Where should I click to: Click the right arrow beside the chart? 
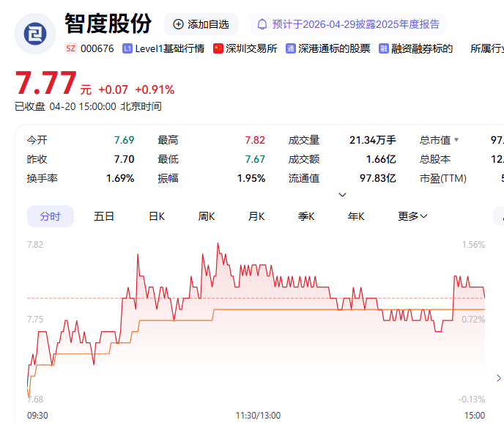[x=499, y=378]
